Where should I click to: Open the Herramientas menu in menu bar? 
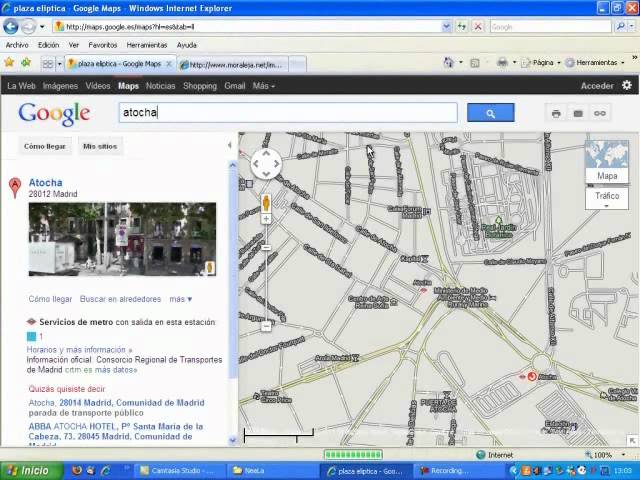pyautogui.click(x=147, y=45)
